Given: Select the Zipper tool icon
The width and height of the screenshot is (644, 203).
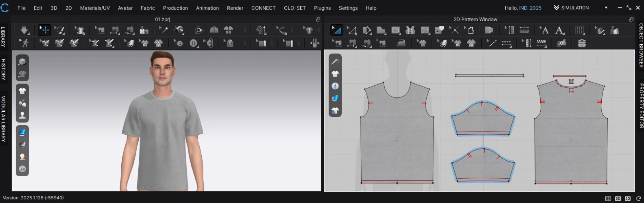Looking at the screenshot, I should 229,43.
